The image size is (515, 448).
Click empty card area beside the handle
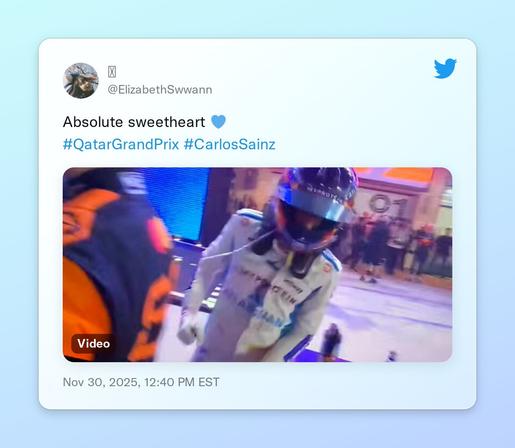coord(317,82)
